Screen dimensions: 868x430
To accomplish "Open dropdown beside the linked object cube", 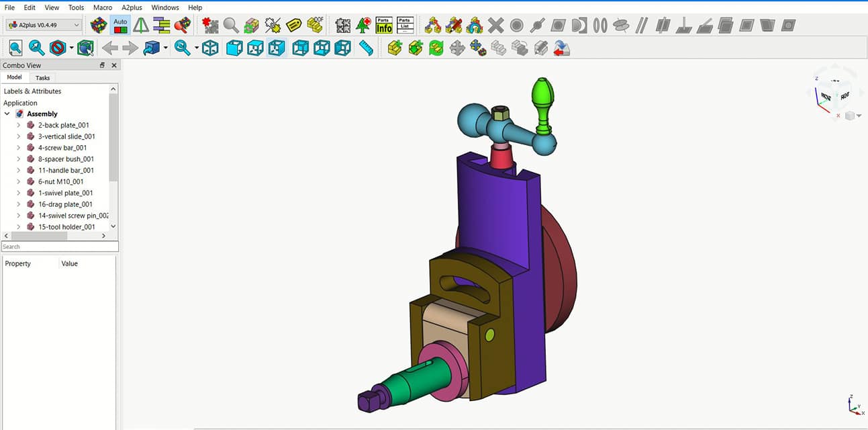I will tap(165, 48).
